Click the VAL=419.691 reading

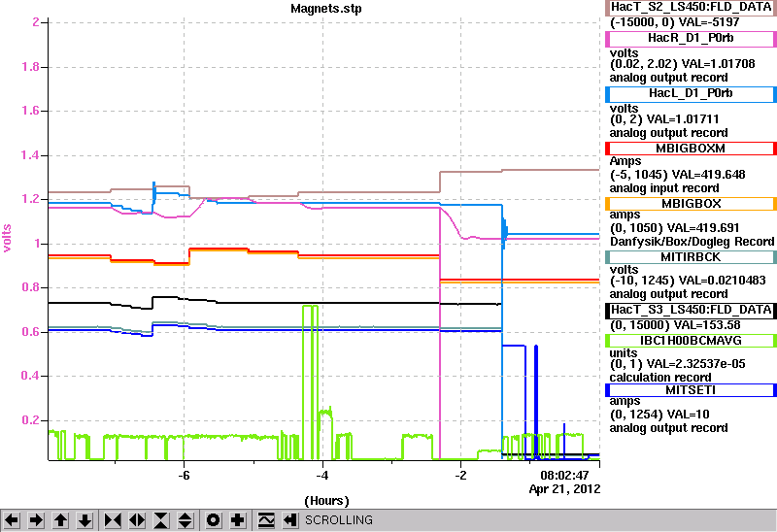[703, 228]
